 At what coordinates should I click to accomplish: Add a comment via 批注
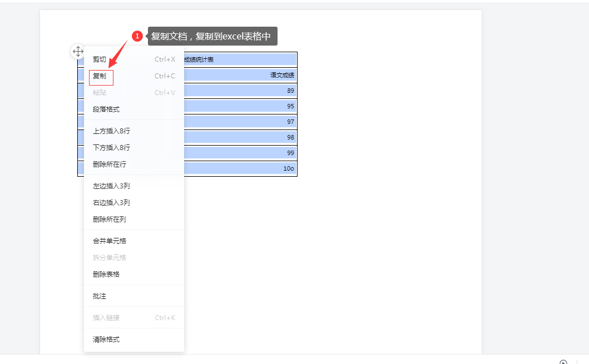[133, 296]
